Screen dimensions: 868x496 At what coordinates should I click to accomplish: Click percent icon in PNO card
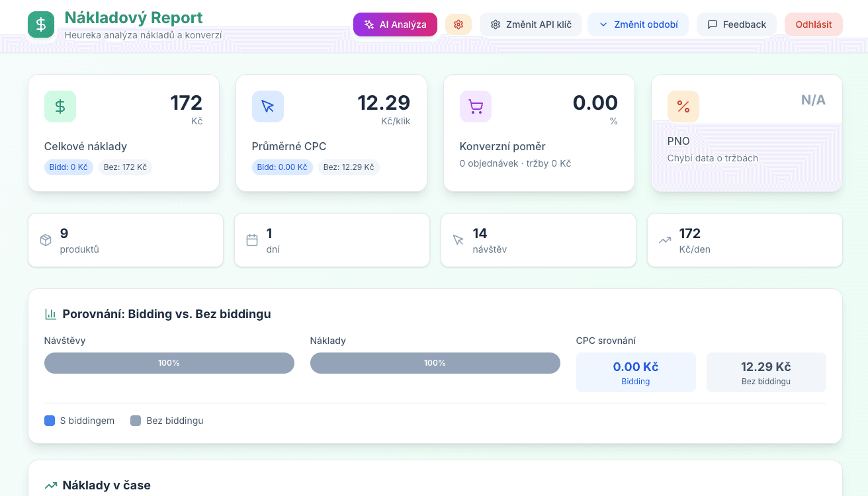[x=683, y=106]
